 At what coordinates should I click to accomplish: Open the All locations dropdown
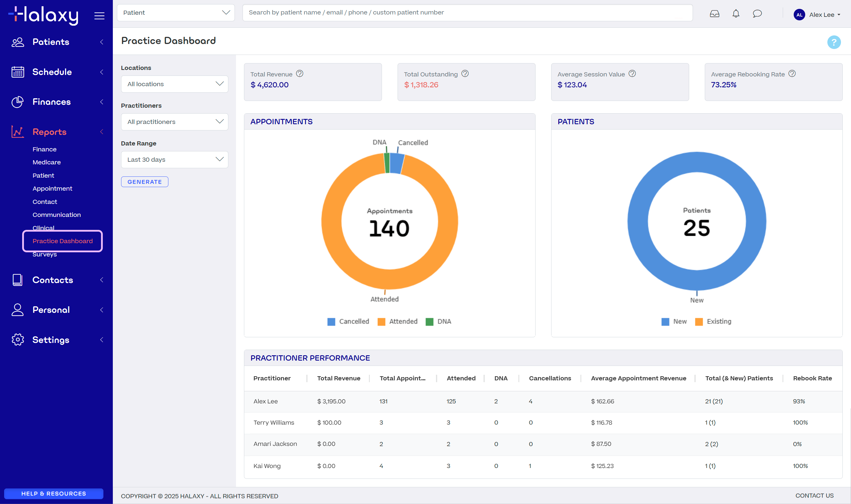tap(174, 84)
